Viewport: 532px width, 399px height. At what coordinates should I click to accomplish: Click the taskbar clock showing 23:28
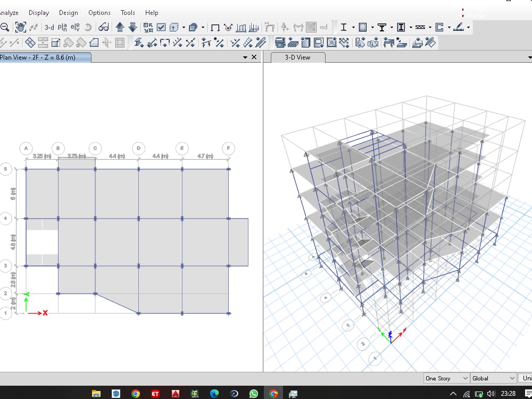[509, 394]
